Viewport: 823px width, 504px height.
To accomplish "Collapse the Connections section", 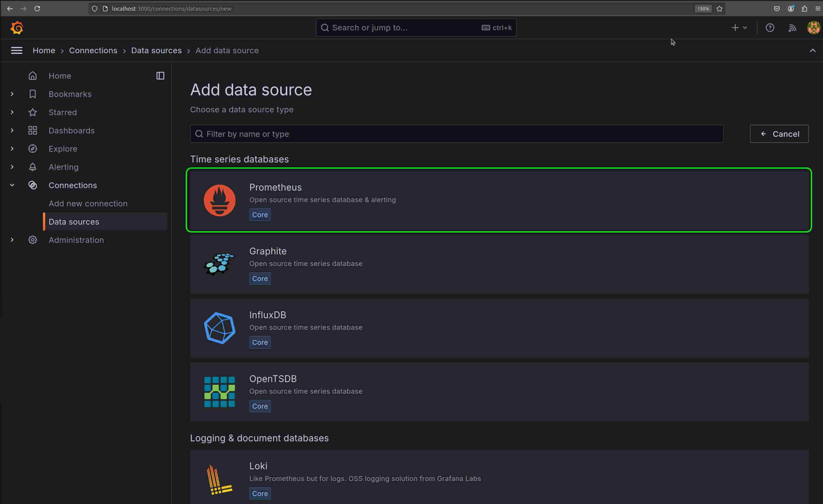I will pyautogui.click(x=12, y=185).
